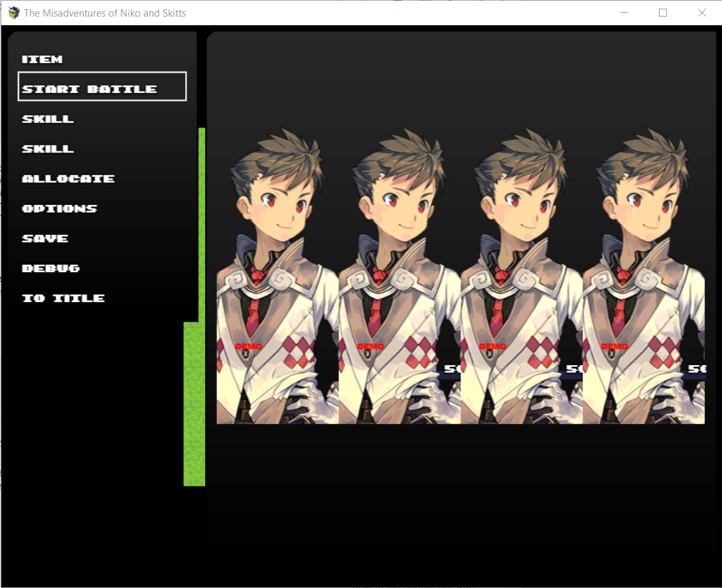Choose the first Skill entry above the second

coord(48,119)
